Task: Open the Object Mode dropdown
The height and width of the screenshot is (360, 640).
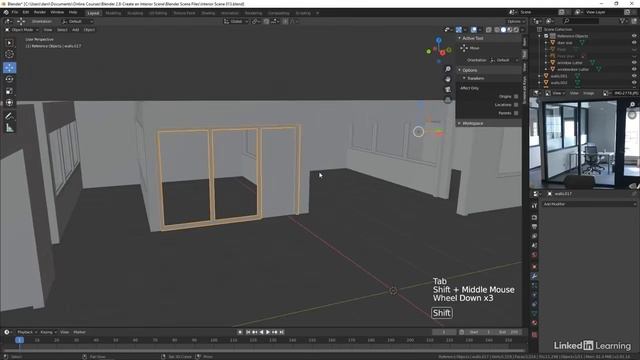Action: coord(22,30)
